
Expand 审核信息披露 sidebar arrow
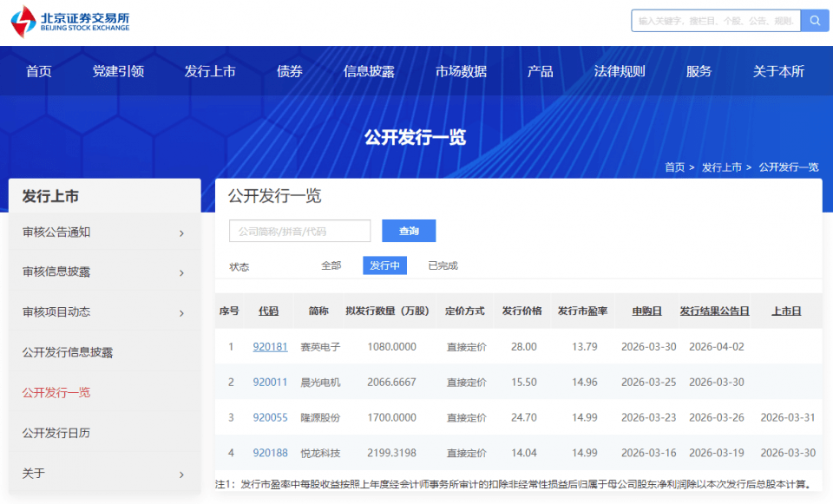[x=181, y=272]
